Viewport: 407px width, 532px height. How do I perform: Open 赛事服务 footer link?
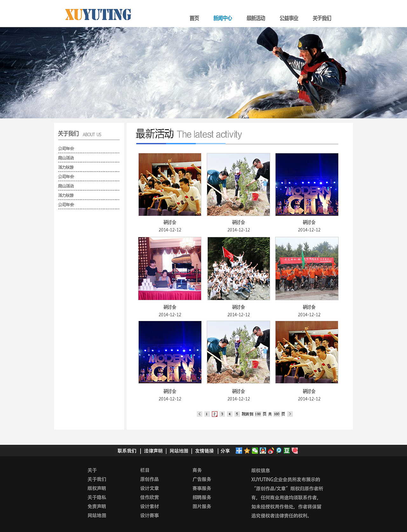[x=202, y=488]
